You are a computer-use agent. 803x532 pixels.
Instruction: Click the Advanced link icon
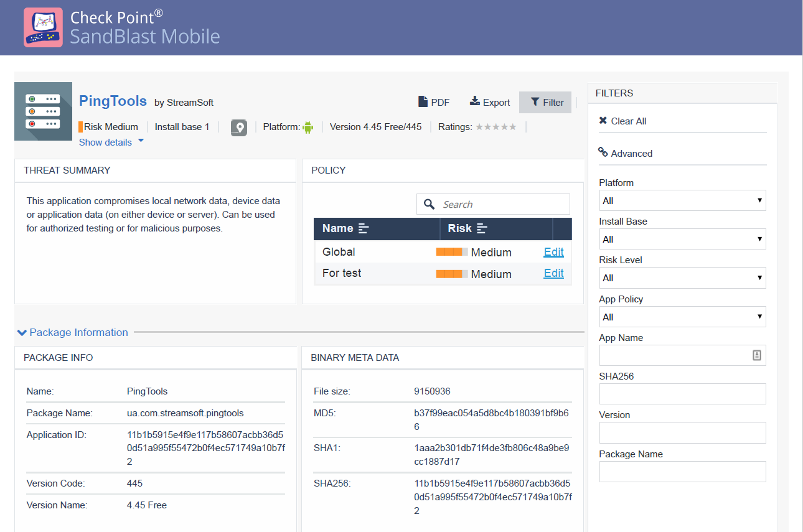pyautogui.click(x=603, y=152)
